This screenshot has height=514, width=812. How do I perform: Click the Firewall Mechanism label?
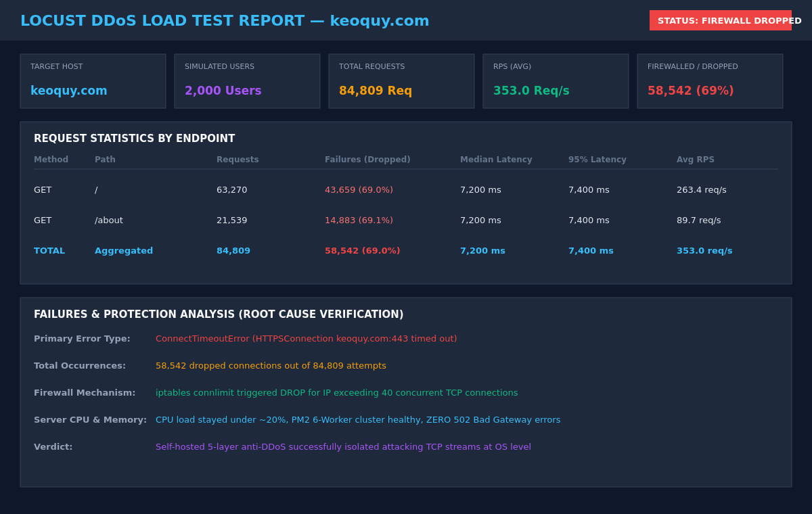click(85, 393)
